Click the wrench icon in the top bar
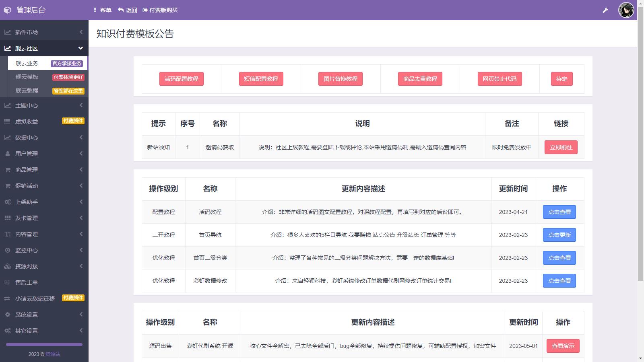 pyautogui.click(x=605, y=10)
